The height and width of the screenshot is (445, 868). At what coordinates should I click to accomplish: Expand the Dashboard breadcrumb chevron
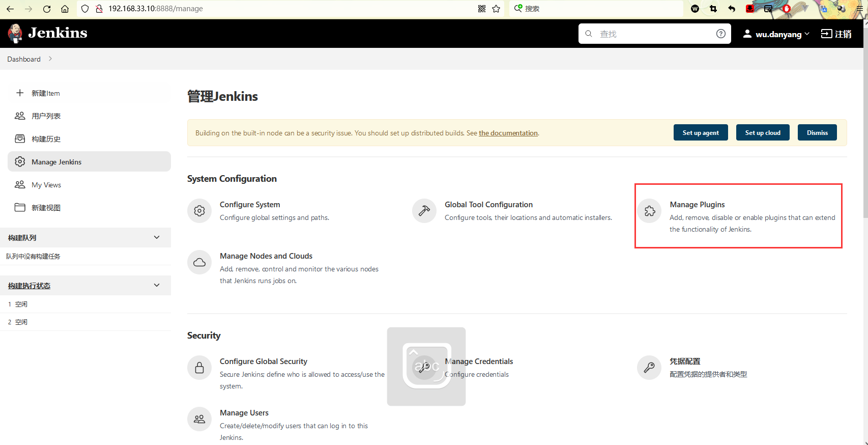(50, 59)
